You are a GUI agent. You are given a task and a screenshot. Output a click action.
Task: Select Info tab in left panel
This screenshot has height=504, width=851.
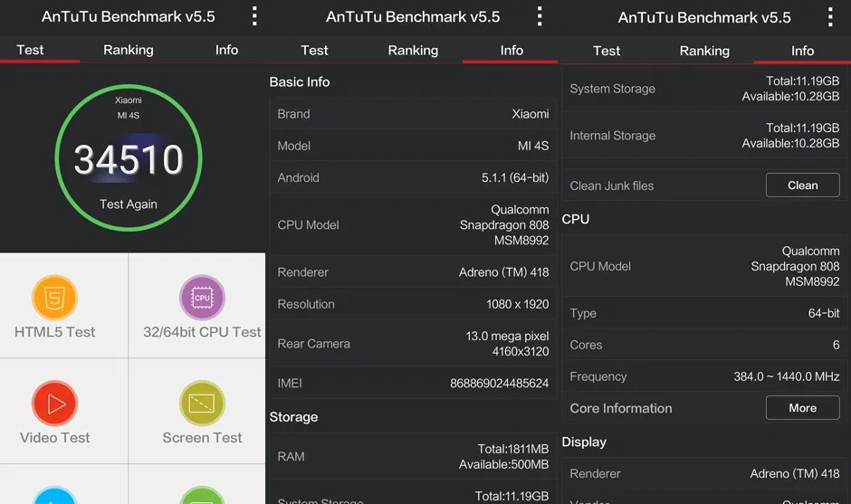tap(227, 50)
